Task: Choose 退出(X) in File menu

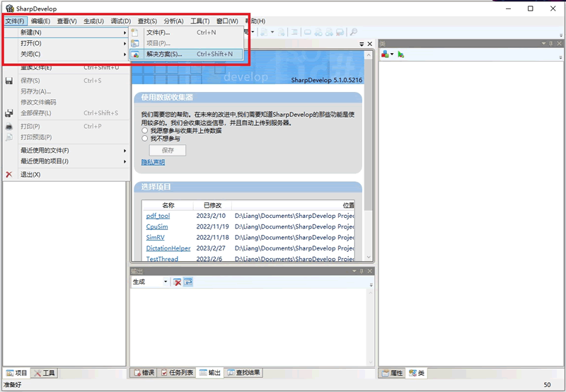Action: pos(67,174)
